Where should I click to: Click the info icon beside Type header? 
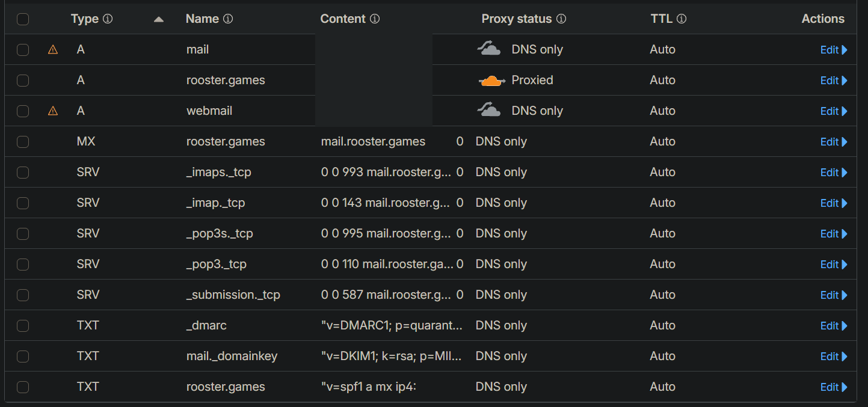[108, 19]
